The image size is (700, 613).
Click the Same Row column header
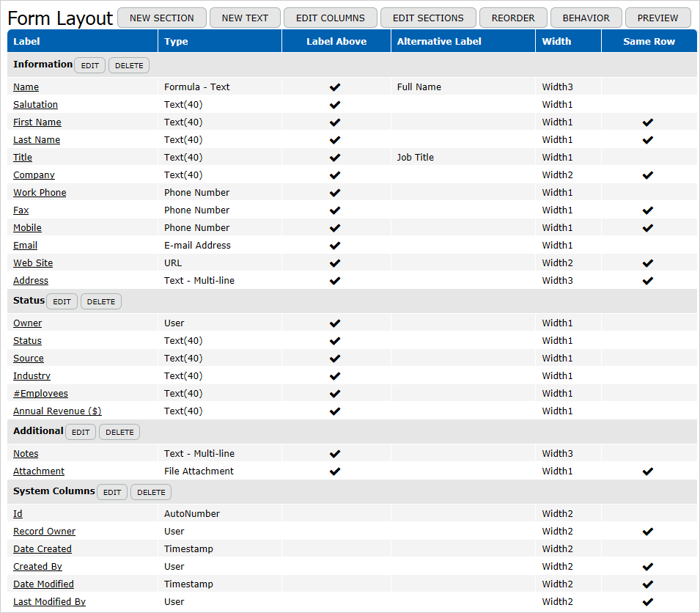(649, 42)
